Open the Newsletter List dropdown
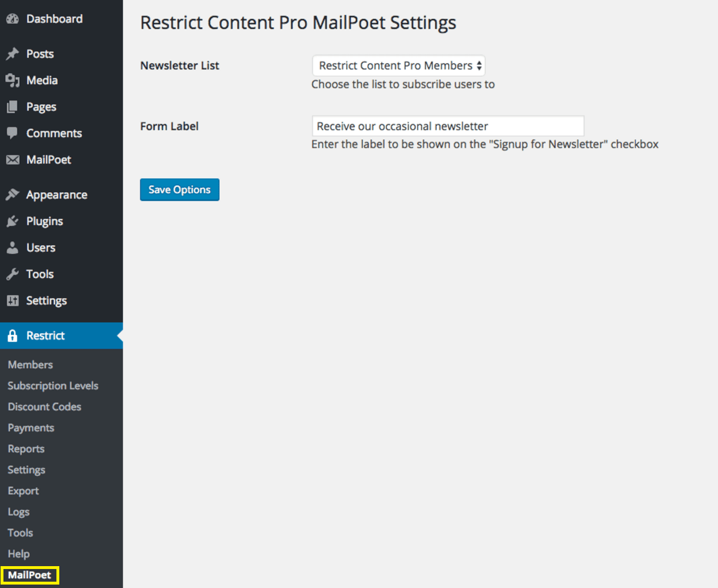Image resolution: width=718 pixels, height=588 pixels. tap(398, 65)
